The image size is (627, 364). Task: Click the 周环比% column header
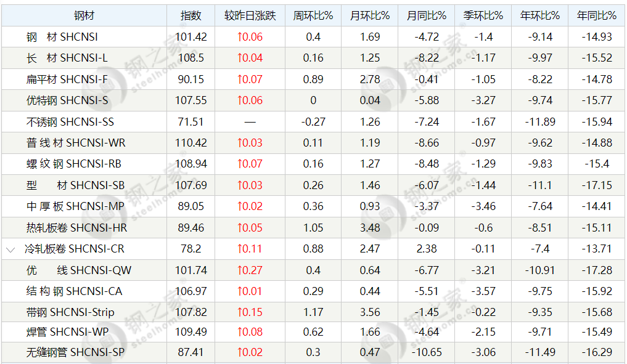coord(313,15)
